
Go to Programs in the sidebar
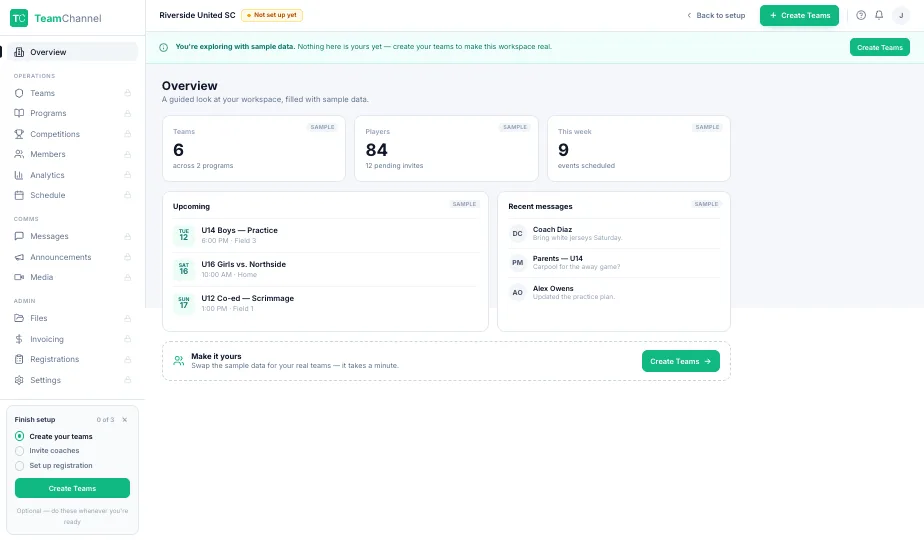72,113
